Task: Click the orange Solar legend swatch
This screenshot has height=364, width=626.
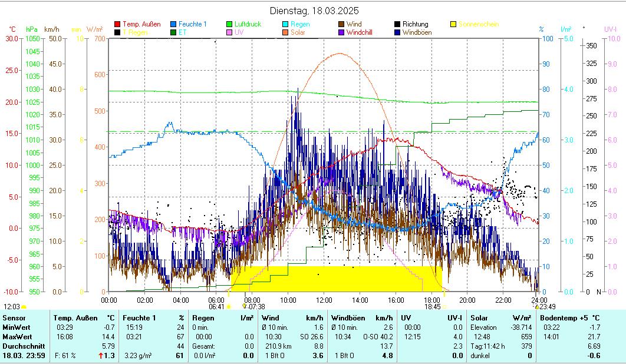Action: tap(285, 32)
